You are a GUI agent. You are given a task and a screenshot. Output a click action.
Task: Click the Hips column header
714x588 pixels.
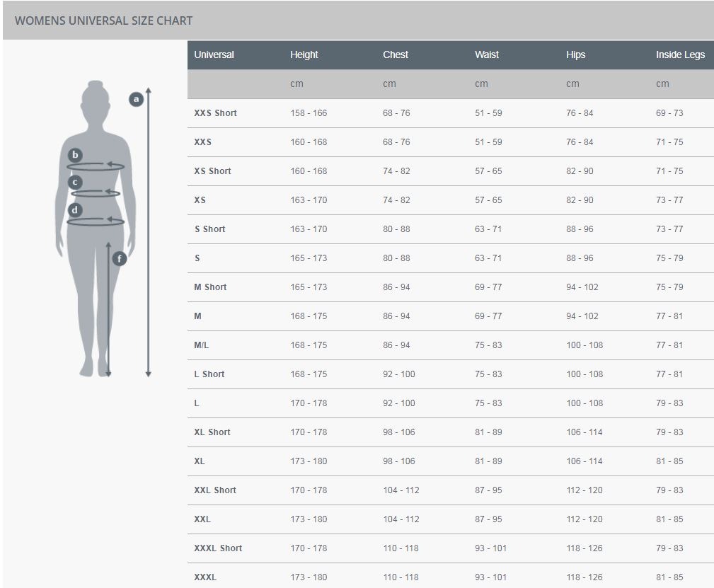[x=575, y=54]
